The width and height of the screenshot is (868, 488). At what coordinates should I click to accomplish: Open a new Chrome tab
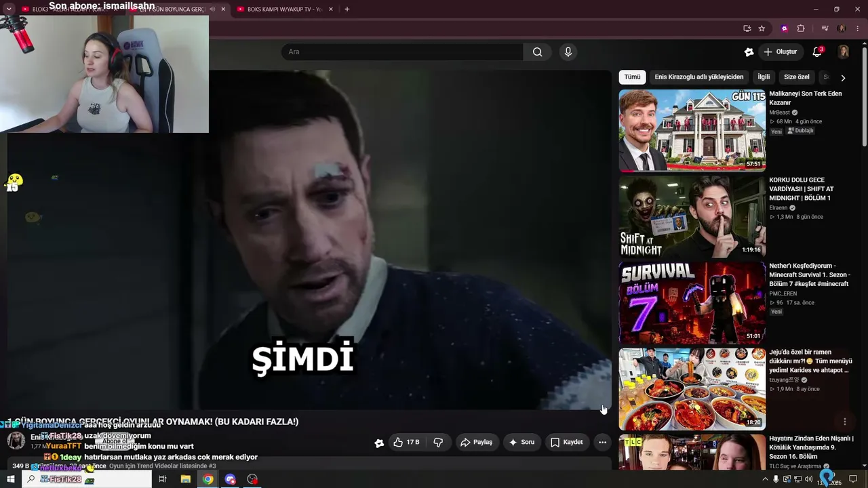[x=347, y=9]
